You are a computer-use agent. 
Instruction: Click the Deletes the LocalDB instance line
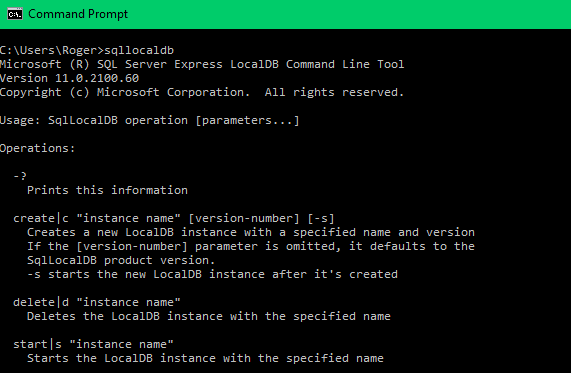(x=209, y=316)
